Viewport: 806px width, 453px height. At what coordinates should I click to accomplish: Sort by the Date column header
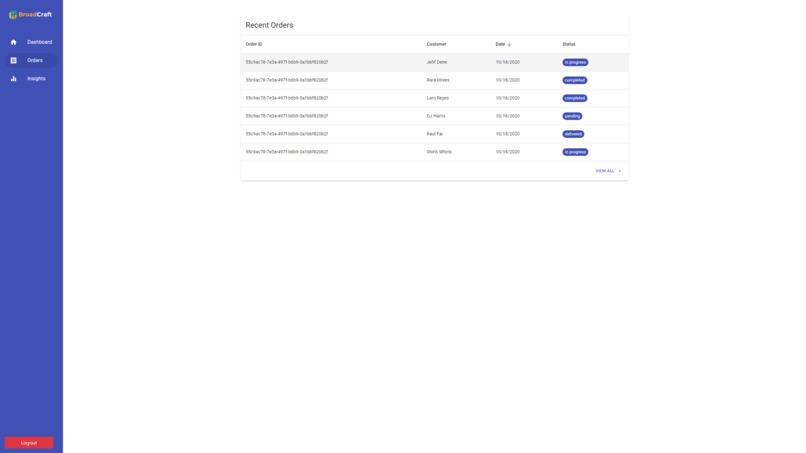coord(500,44)
